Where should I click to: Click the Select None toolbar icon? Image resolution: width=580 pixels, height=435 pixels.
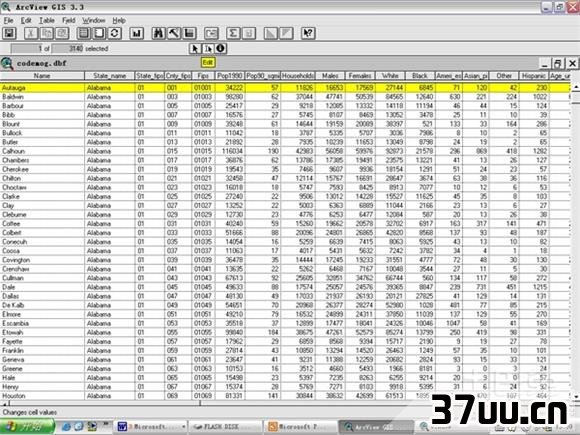(x=99, y=33)
